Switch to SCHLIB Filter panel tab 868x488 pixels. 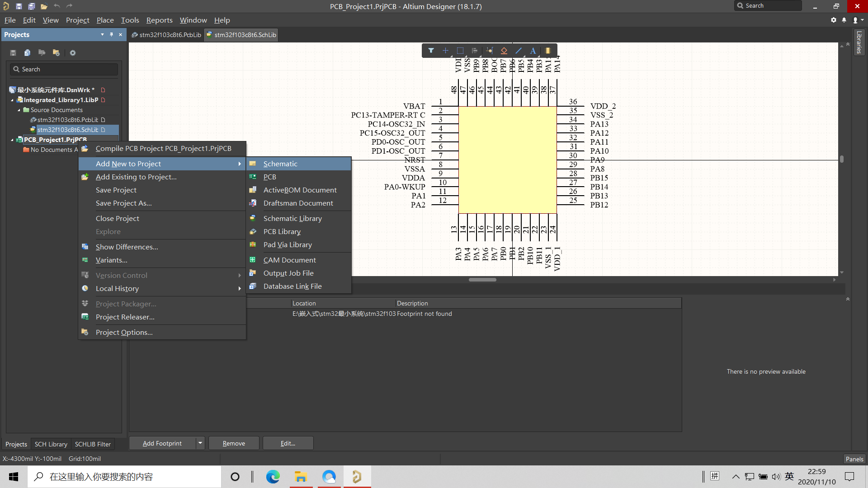[x=93, y=444]
